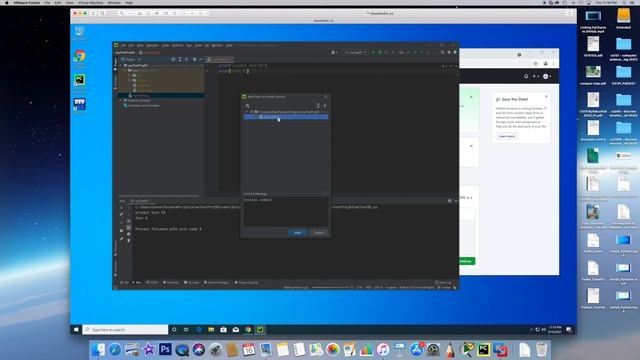Open TODO tool window tab

(153, 282)
